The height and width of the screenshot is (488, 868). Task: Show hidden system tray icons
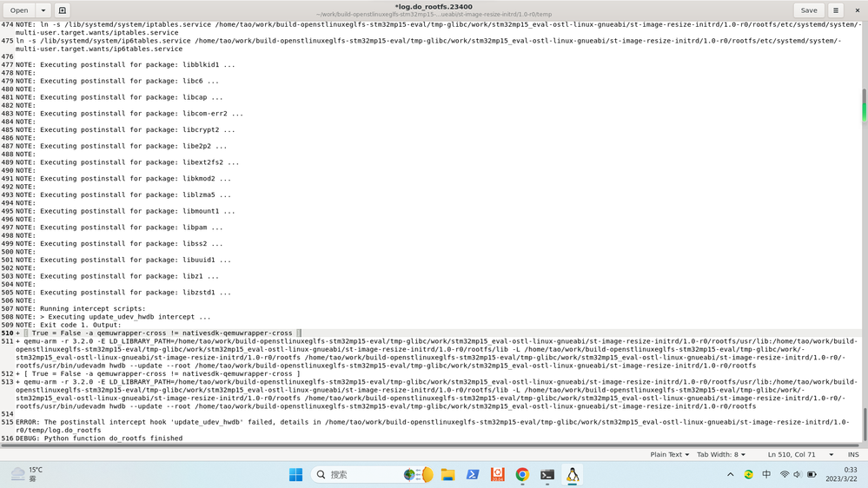click(730, 474)
